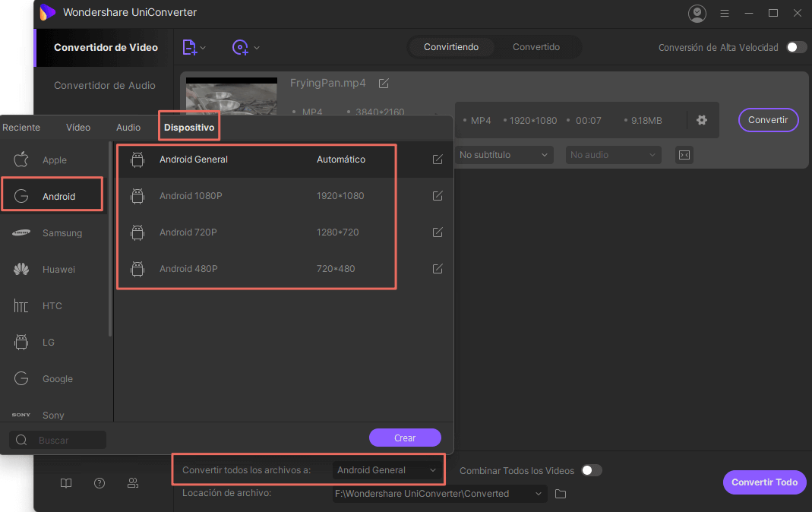Choose the Android 1080P preset row
The image size is (812, 512).
(284, 196)
